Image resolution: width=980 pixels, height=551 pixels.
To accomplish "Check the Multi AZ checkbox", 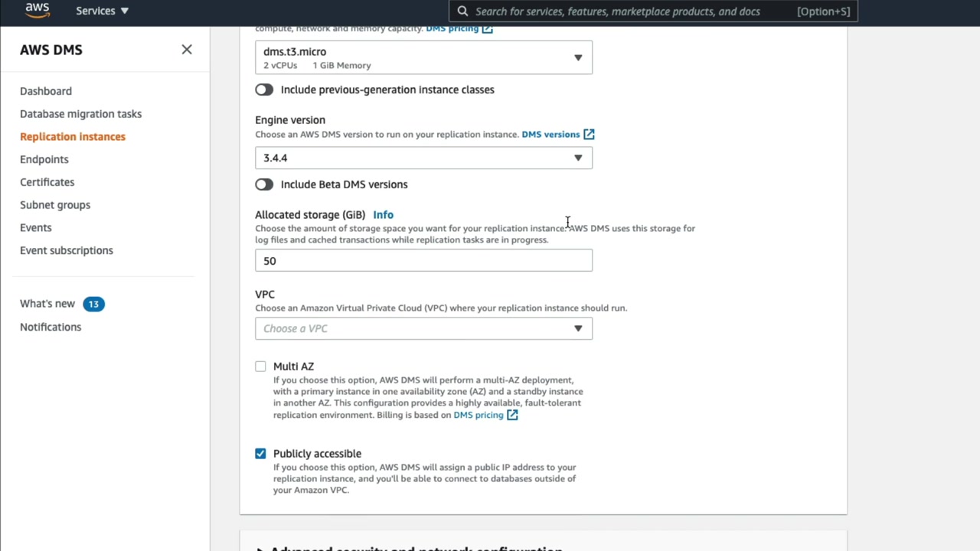I will [261, 367].
